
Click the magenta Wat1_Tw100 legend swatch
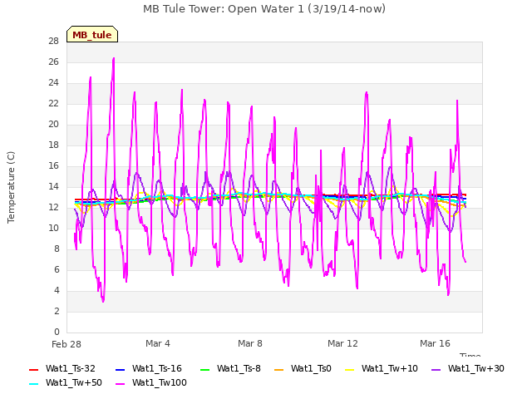[x=120, y=384]
